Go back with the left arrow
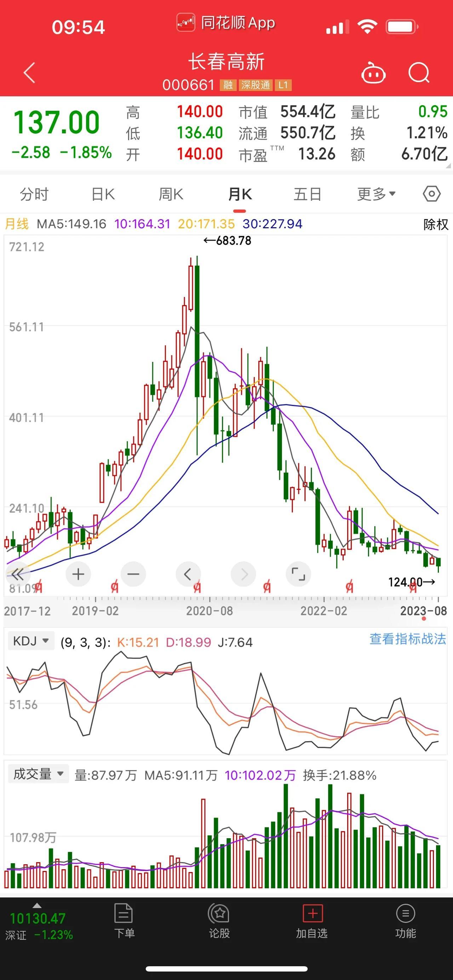Screen dimensions: 453x980 29,72
